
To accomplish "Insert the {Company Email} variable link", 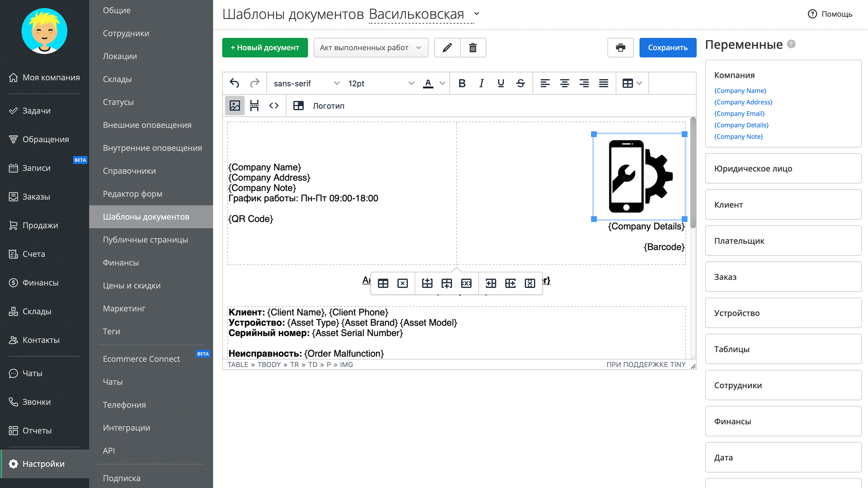I will (x=739, y=114).
